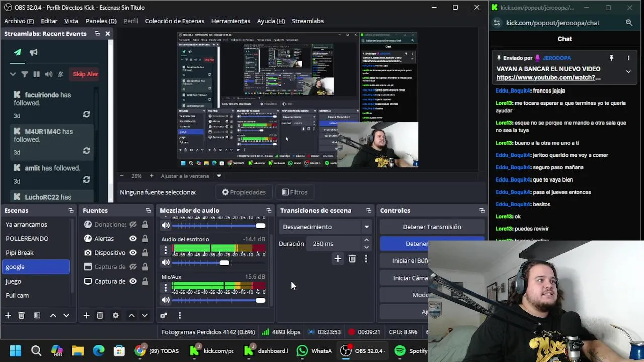
Task: Open the Ajustar a la ventana dropdown
Action: click(x=219, y=176)
